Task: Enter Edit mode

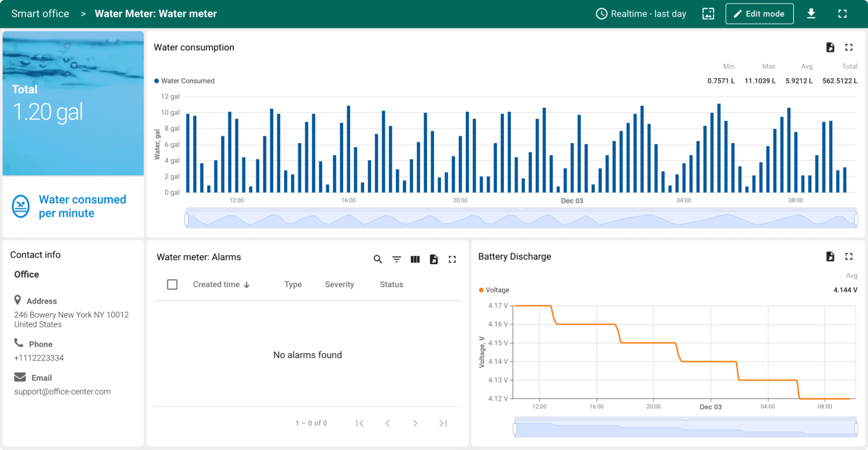Action: 759,14
